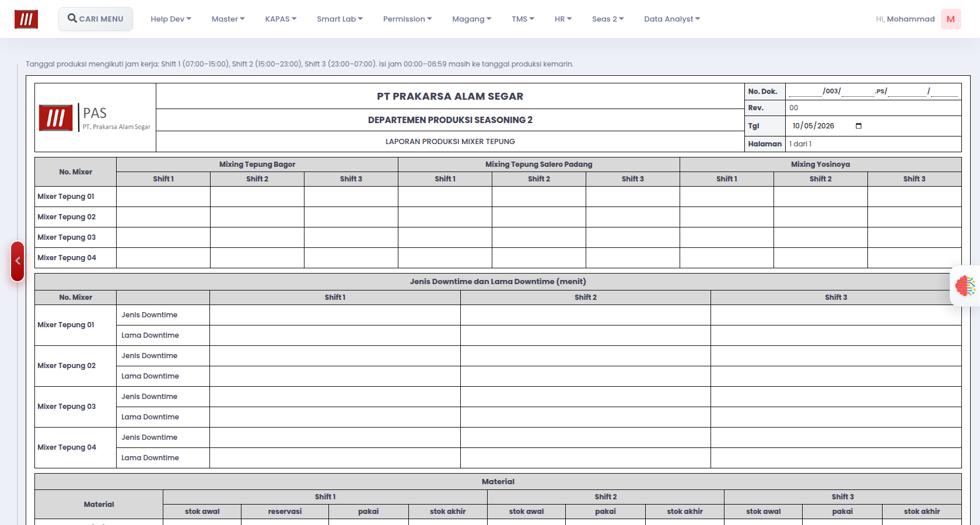The height and width of the screenshot is (525, 980).
Task: Click the 'reservasi' column header under Material
Action: click(x=285, y=512)
